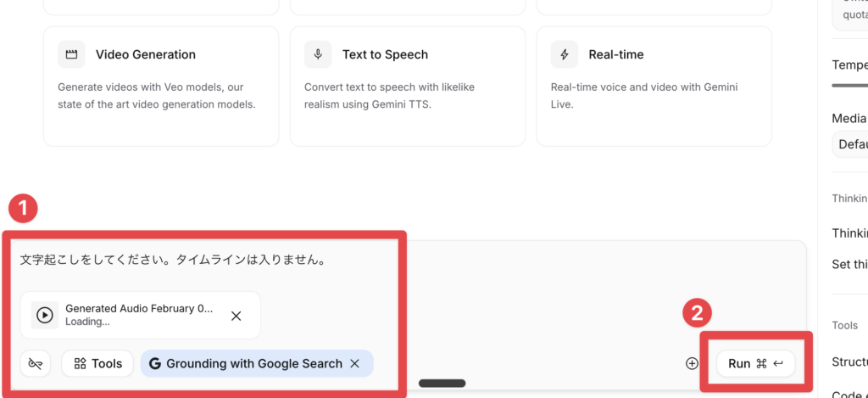Play the Generated Audio attachment
The image size is (868, 398).
click(45, 316)
